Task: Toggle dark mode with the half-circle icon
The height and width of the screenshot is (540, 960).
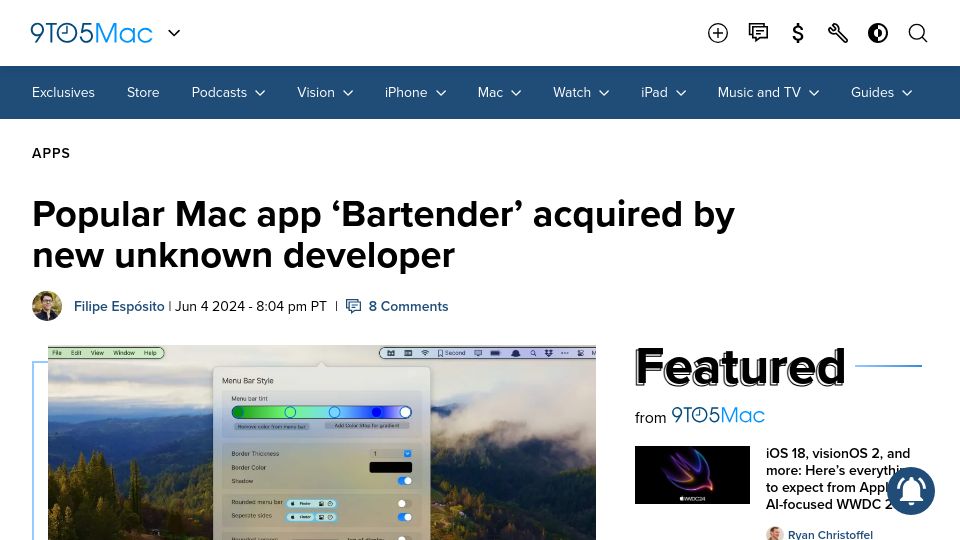Action: point(877,33)
